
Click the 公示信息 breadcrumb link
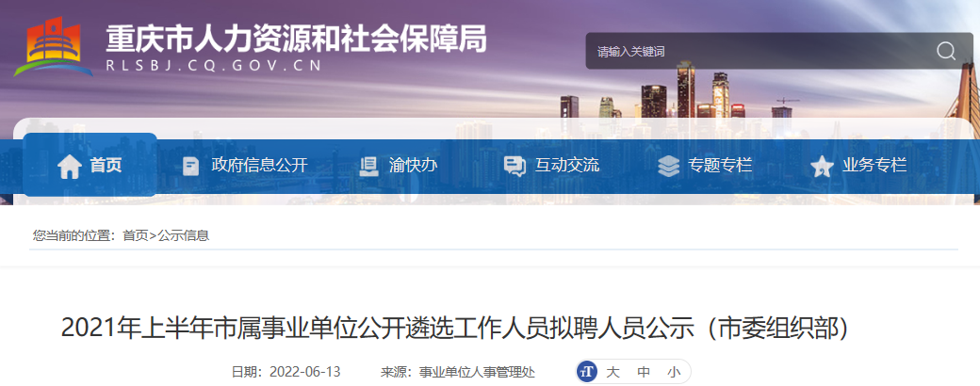tap(183, 235)
